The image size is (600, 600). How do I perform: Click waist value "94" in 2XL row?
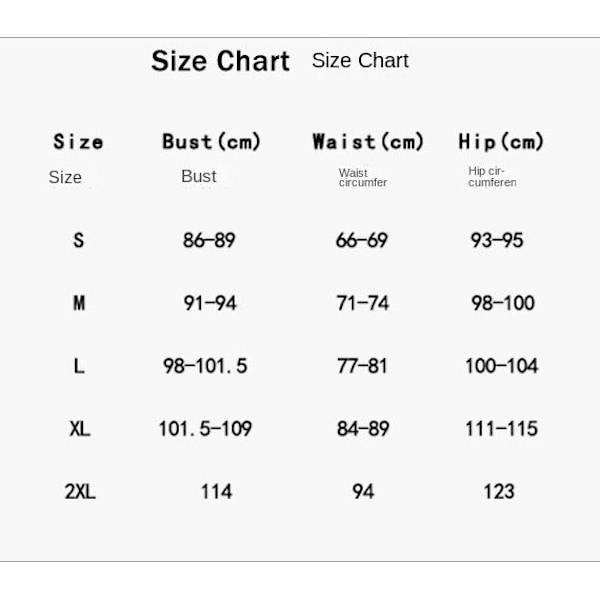point(362,491)
